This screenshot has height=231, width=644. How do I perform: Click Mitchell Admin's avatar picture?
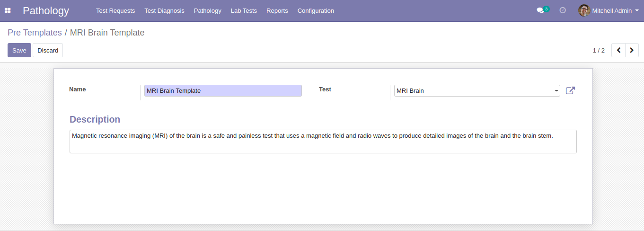[x=584, y=10]
